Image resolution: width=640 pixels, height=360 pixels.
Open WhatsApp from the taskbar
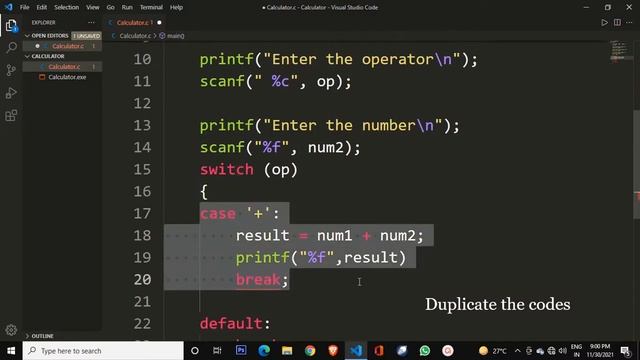[425, 350]
